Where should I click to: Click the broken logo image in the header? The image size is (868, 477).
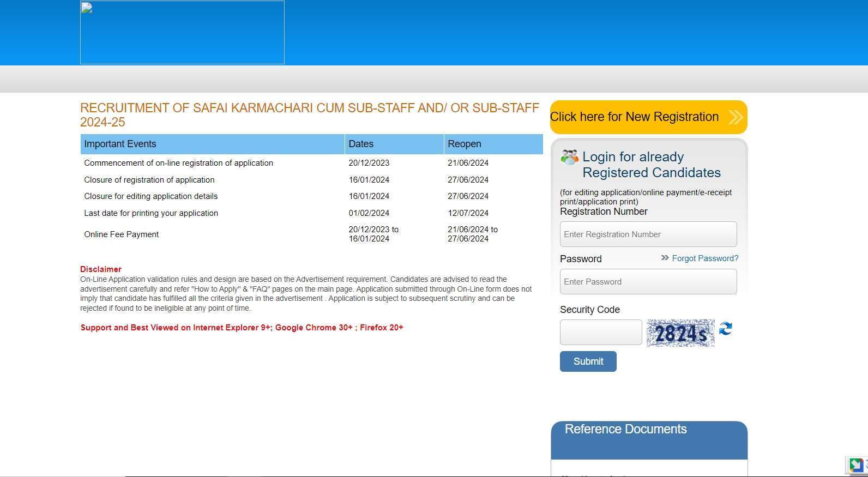tap(182, 33)
